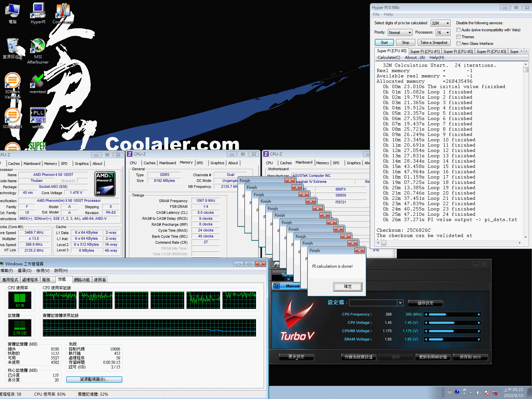Screen dimensions: 532x399
Task: Click CPU Frequency slider in TurboV
Action: (x=452, y=315)
